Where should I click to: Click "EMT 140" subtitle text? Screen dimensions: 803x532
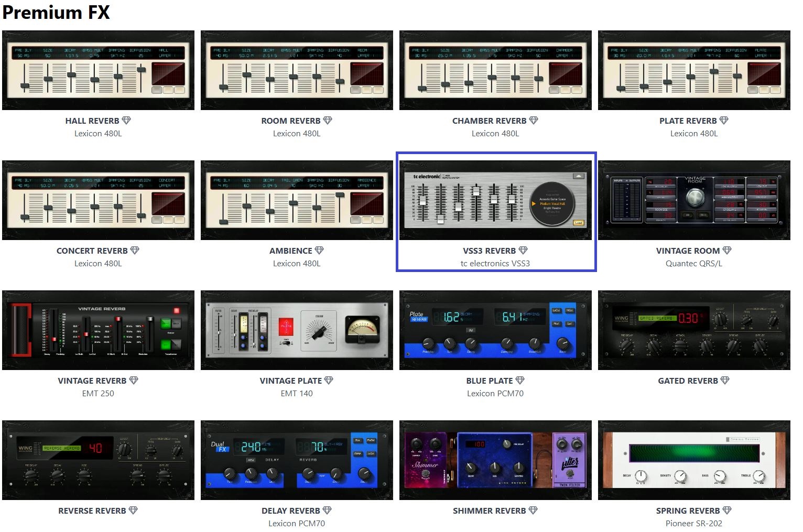coord(297,394)
